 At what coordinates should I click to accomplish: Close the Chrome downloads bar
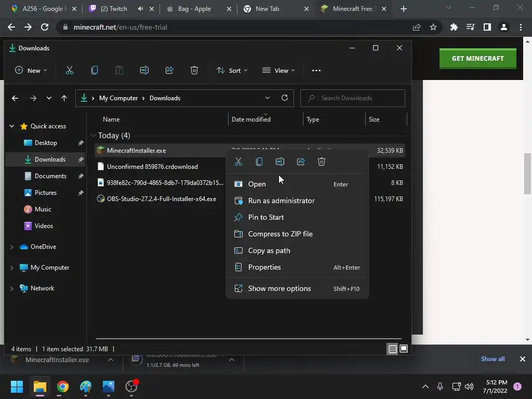click(523, 358)
